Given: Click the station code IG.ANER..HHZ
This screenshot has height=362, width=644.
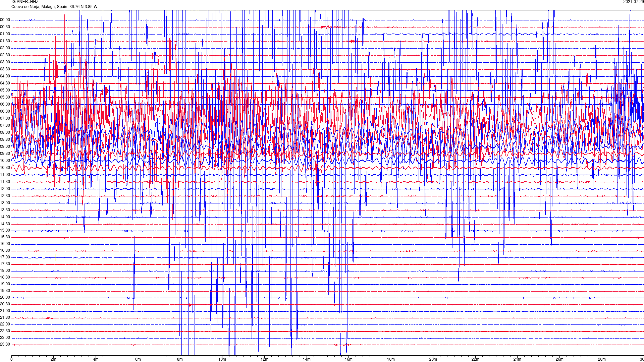Looking at the screenshot, I should [25, 2].
